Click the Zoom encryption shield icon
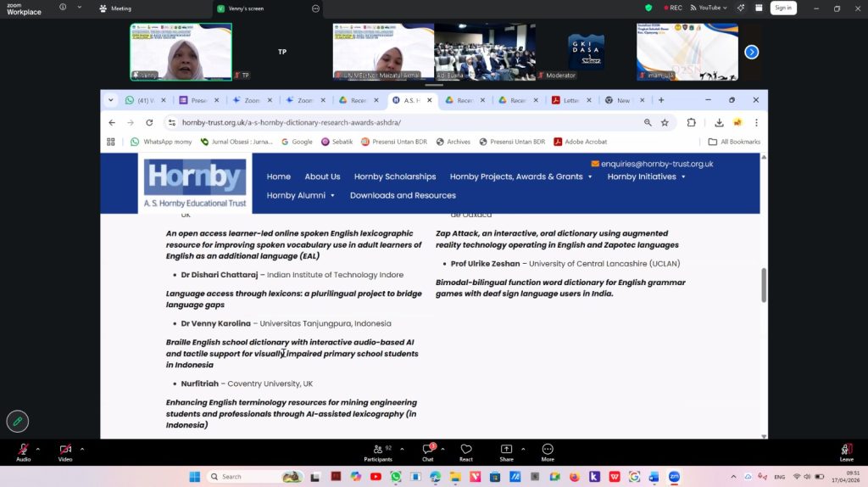 point(648,8)
